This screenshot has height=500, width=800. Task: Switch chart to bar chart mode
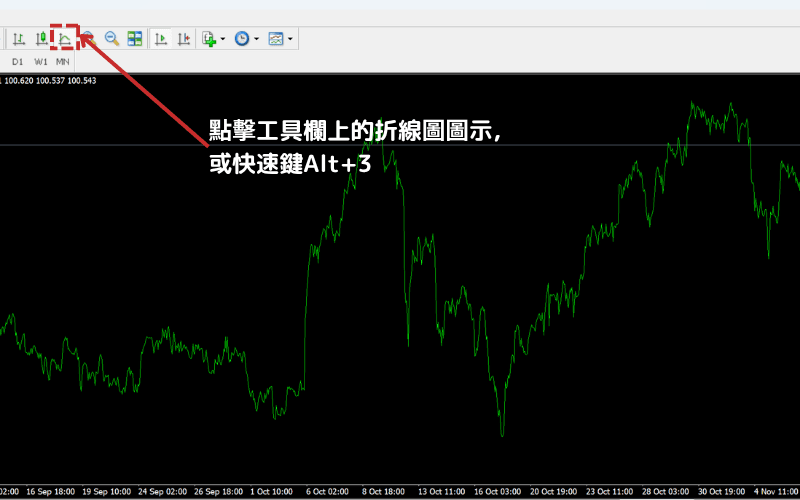(18, 39)
